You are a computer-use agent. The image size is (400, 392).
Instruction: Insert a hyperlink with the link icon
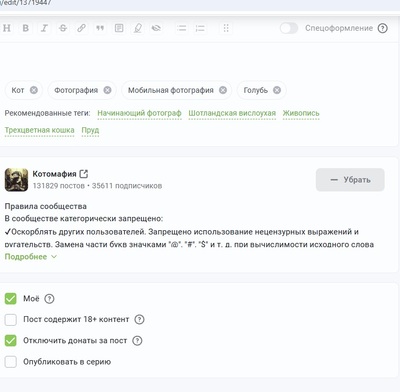click(x=81, y=28)
